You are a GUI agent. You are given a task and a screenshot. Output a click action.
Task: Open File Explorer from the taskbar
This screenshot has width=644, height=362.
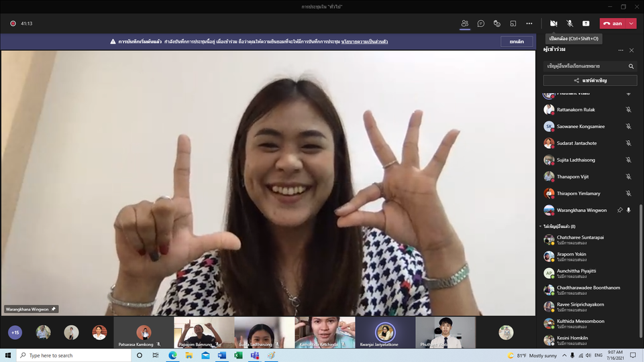tap(189, 355)
